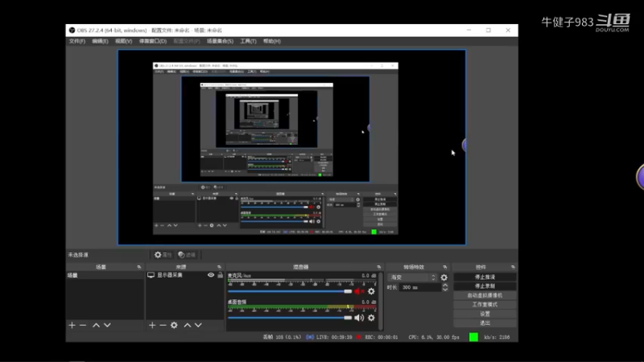Click the monitor icon of 显示器采集 source
The image size is (644, 362).
coord(151,275)
